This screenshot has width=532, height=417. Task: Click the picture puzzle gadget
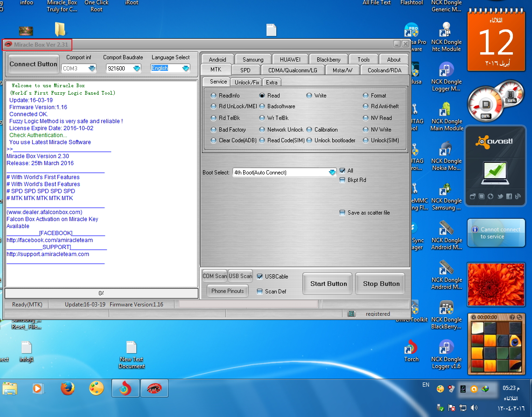497,344
